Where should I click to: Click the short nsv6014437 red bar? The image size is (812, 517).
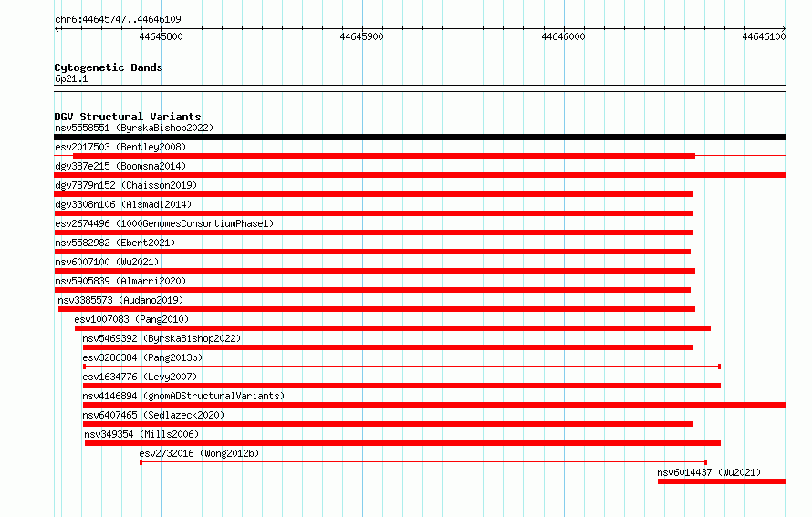(722, 481)
